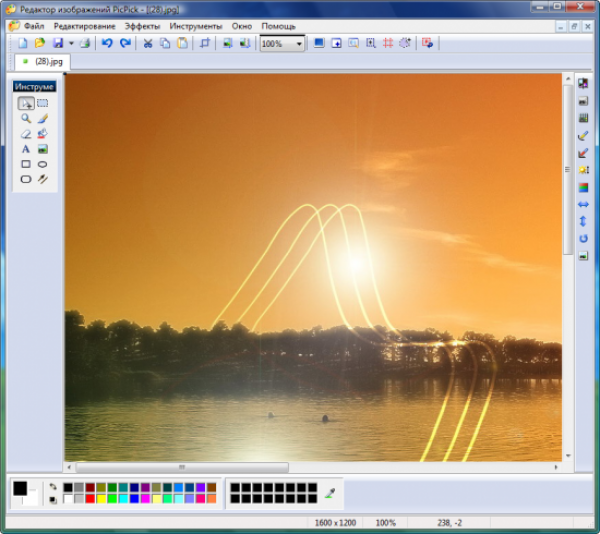
Task: Select the eraser tool
Action: click(x=26, y=134)
